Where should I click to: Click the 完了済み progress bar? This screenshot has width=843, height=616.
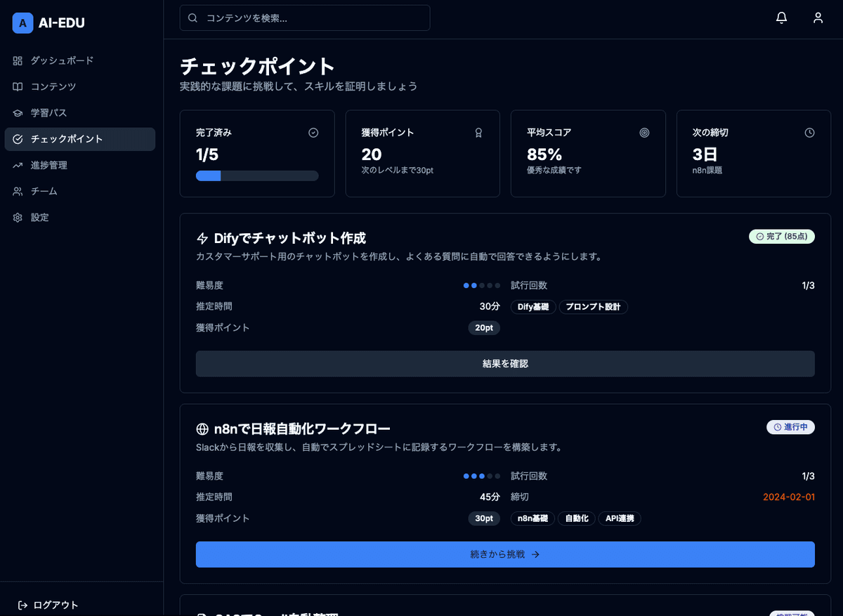[257, 176]
